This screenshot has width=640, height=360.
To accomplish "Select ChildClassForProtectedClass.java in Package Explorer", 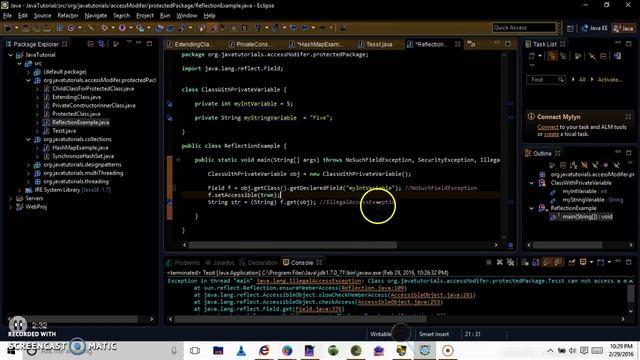I will click(93, 89).
